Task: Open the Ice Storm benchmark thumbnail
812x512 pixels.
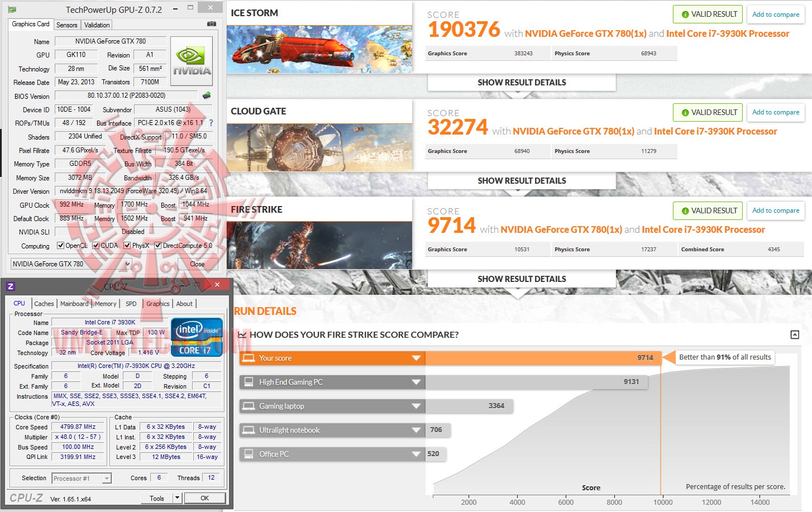Action: pos(319,49)
